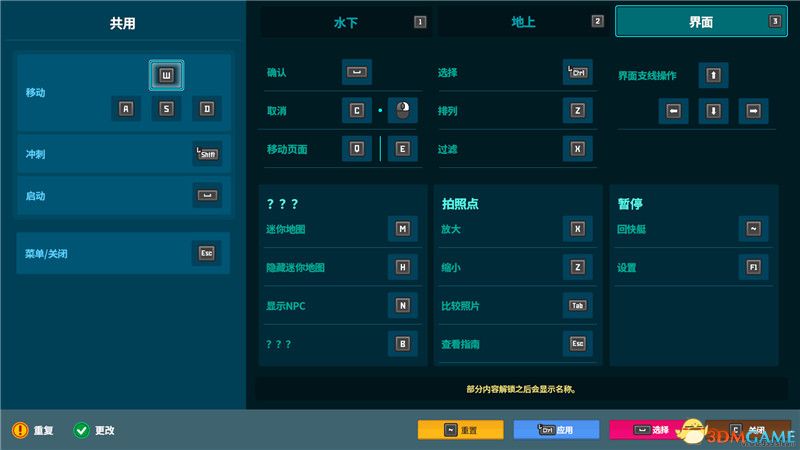Screen dimensions: 800x450
Task: Click the blue 应用 button
Action: tap(556, 430)
